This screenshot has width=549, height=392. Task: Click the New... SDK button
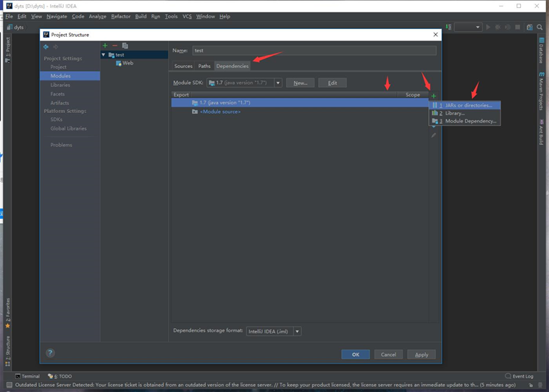300,83
